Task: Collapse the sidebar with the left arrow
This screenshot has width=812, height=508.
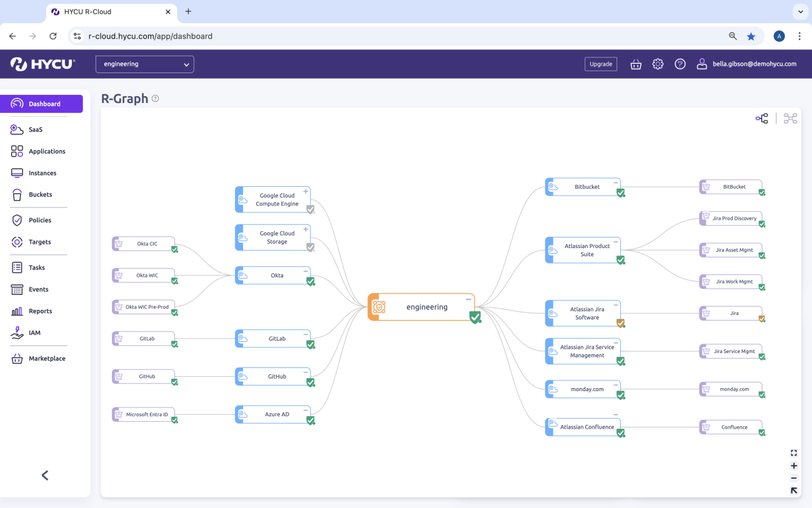Action: pos(45,476)
